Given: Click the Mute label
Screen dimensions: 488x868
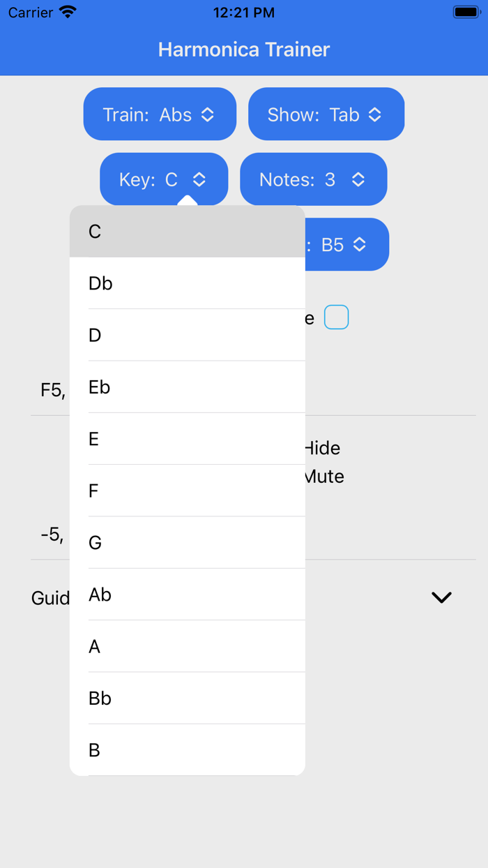Looking at the screenshot, I should (x=325, y=477).
